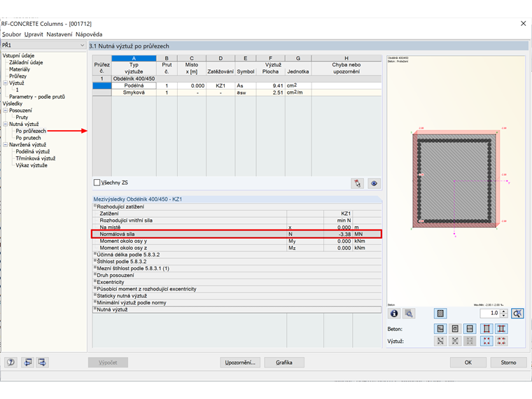
Task: Toggle the last Beton icon with I-shaped section
Action: click(x=501, y=329)
